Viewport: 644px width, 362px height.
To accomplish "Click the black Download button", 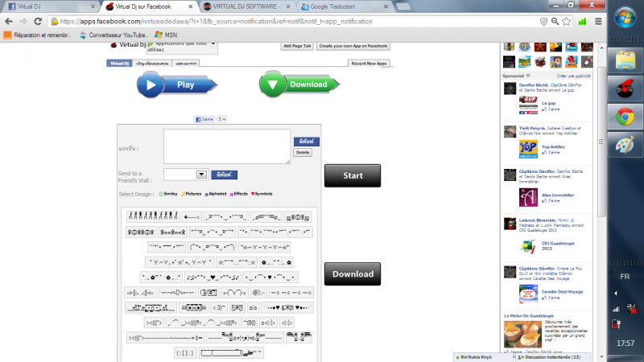I will coord(353,274).
